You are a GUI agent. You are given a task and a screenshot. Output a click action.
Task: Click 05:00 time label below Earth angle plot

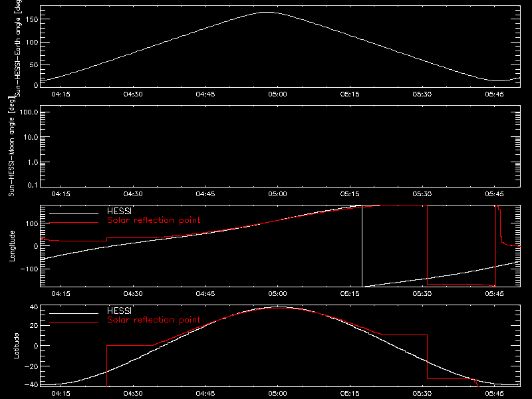[277, 94]
